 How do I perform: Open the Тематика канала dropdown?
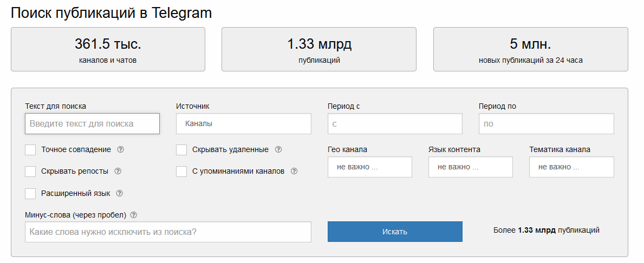tap(572, 167)
